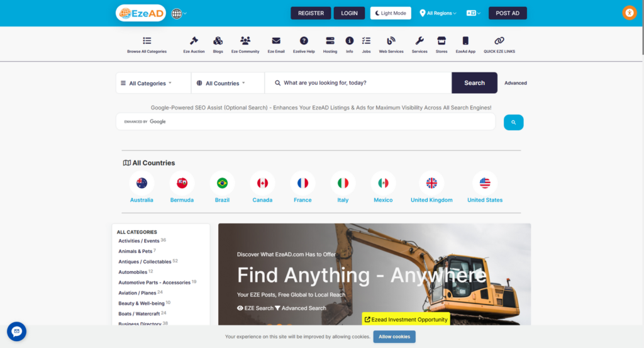The width and height of the screenshot is (644, 348).
Task: Open the EzeAd App phone icon
Action: point(465,41)
